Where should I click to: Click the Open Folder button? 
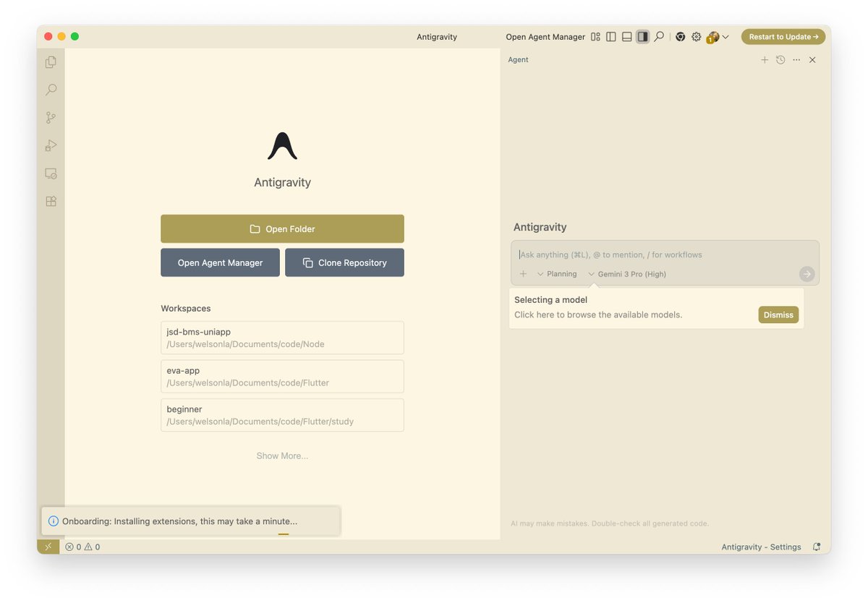pyautogui.click(x=282, y=229)
